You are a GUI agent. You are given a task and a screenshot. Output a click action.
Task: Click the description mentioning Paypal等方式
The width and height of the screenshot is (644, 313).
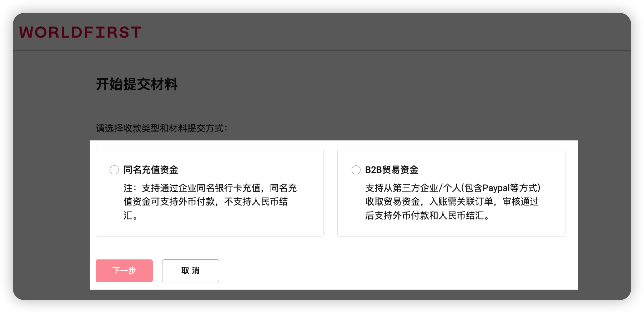click(x=453, y=202)
